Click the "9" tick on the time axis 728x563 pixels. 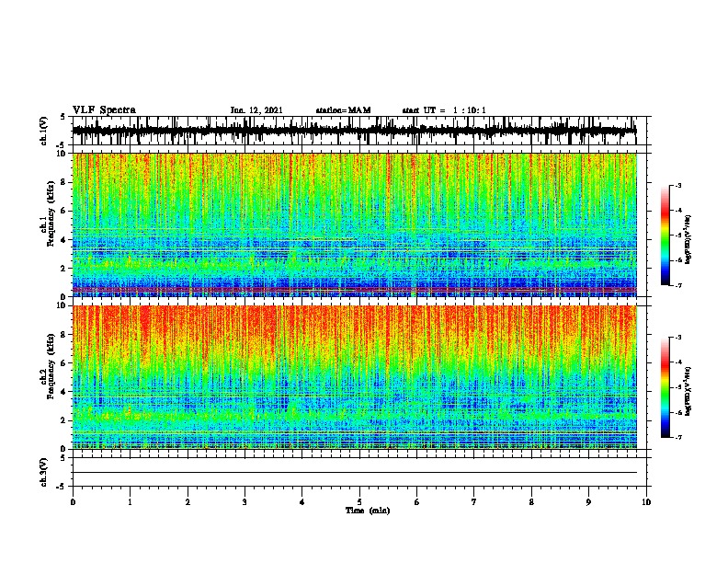click(x=588, y=502)
